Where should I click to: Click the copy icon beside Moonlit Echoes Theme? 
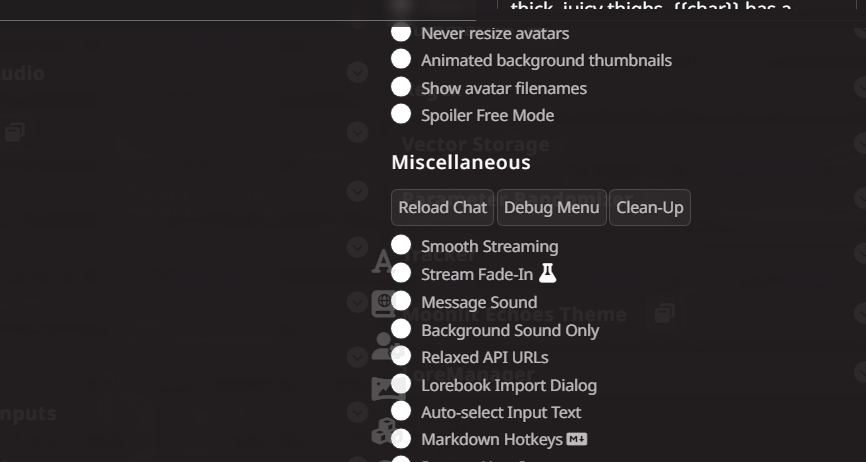click(664, 314)
